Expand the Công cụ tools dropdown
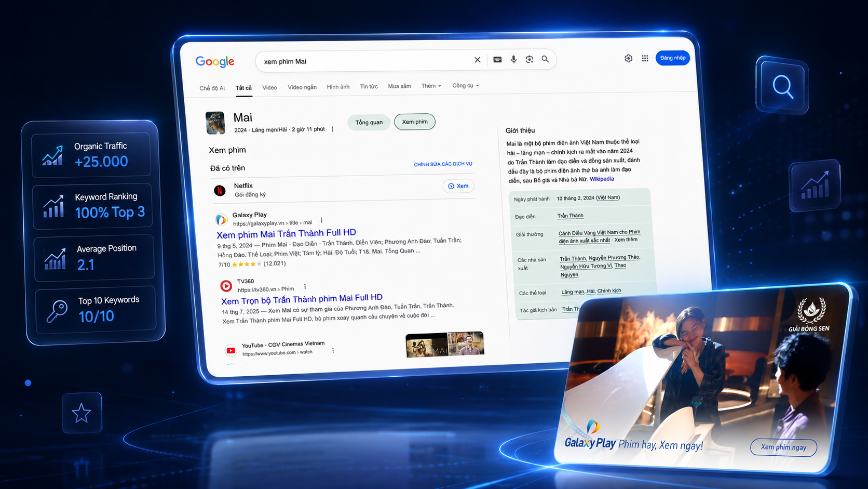868x489 pixels. [465, 85]
